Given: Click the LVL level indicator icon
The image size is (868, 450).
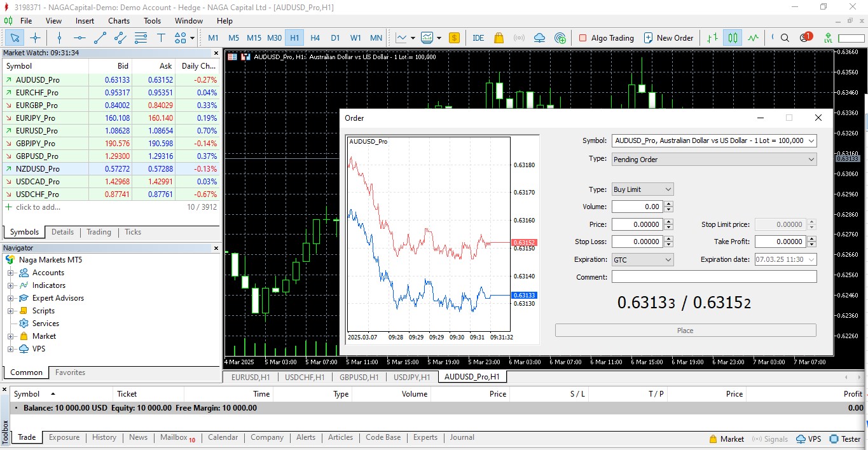Looking at the screenshot, I should pos(828,38).
